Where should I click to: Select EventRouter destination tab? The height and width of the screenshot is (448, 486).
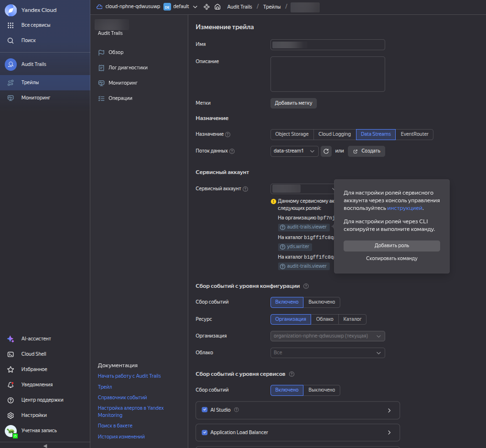coord(414,134)
